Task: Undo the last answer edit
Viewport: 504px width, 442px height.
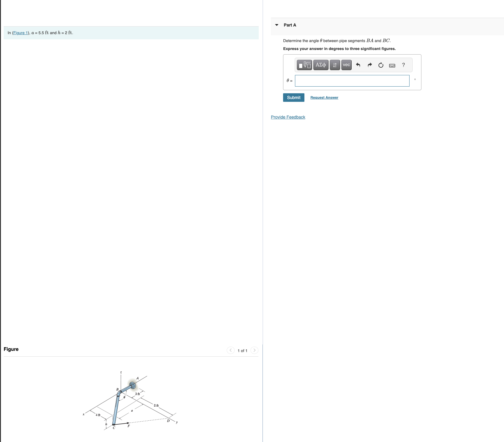Action: 358,65
